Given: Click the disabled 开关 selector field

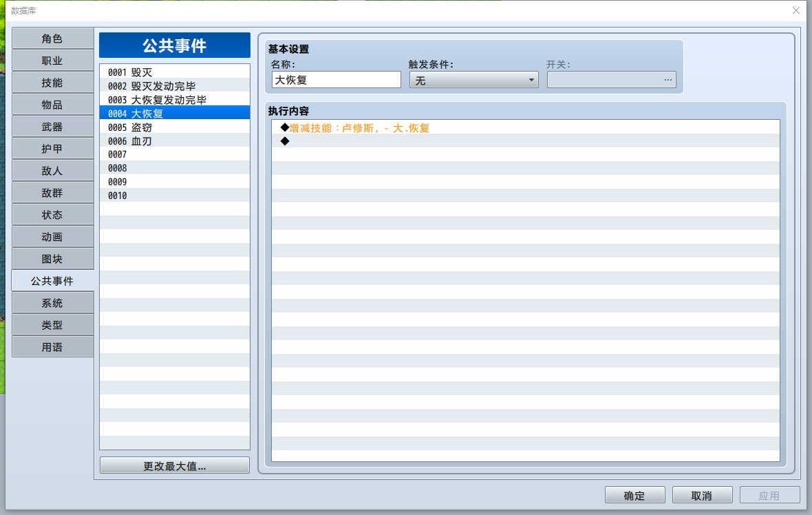Looking at the screenshot, I should (x=612, y=80).
